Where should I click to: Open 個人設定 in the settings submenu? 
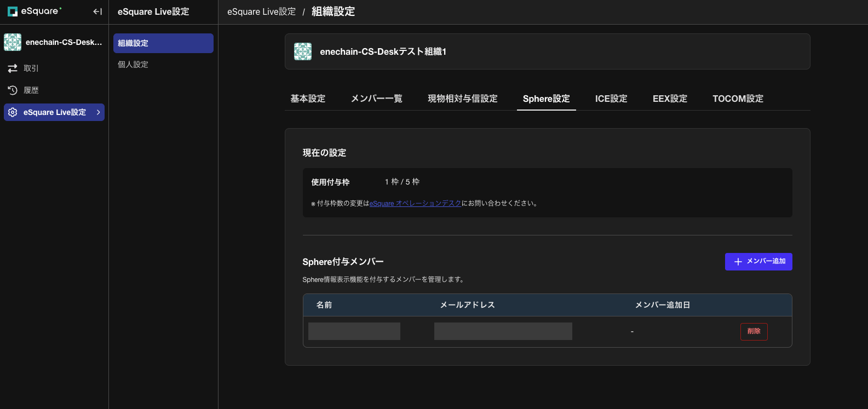[163, 65]
